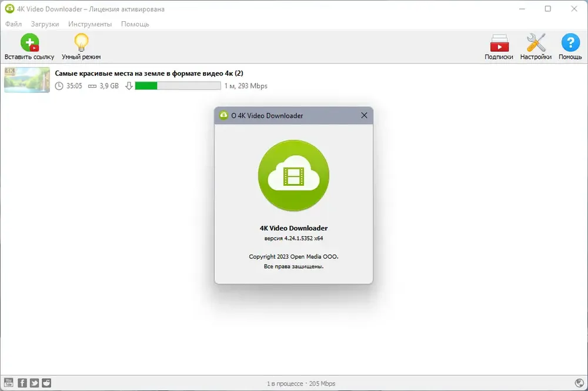Click the Copyright 2023 Open Media text
This screenshot has width=588, height=391.
293,257
